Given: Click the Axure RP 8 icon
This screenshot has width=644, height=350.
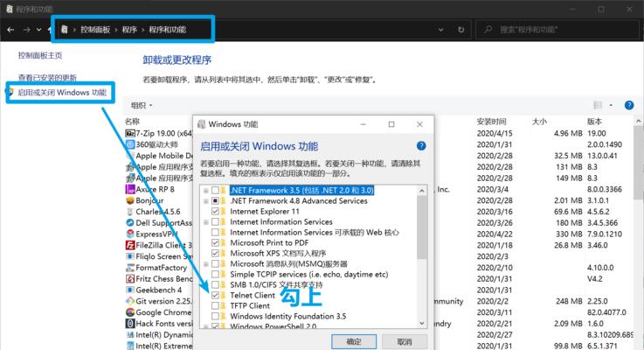Looking at the screenshot, I should [x=130, y=189].
